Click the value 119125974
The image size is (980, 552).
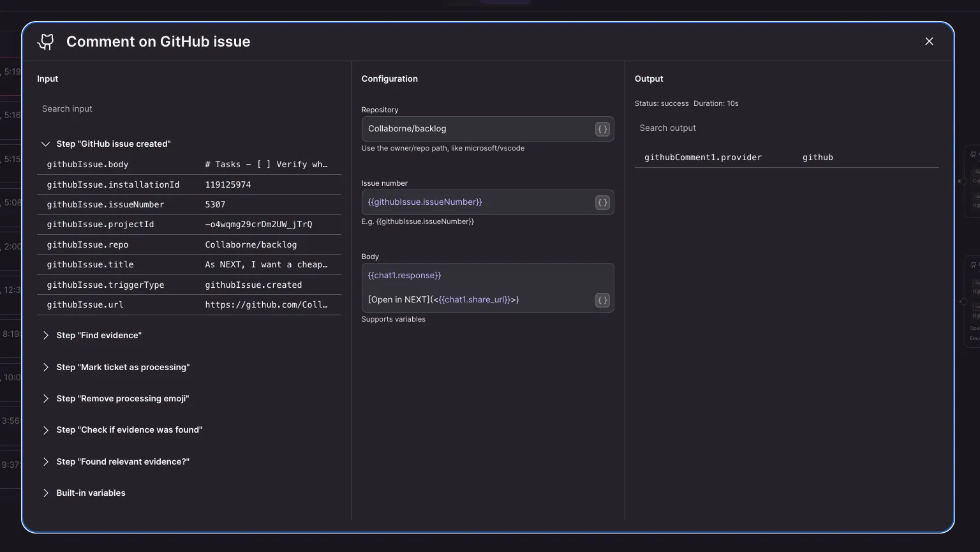[228, 185]
